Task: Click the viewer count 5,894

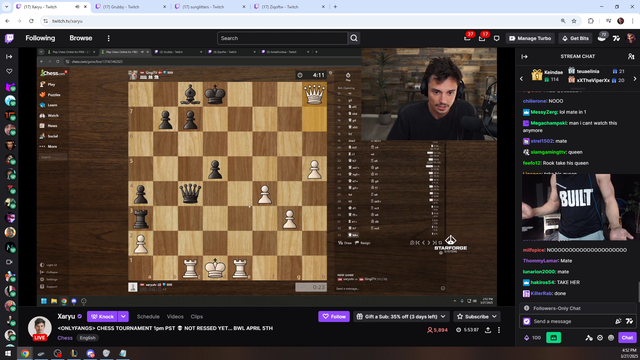Action: (437, 330)
